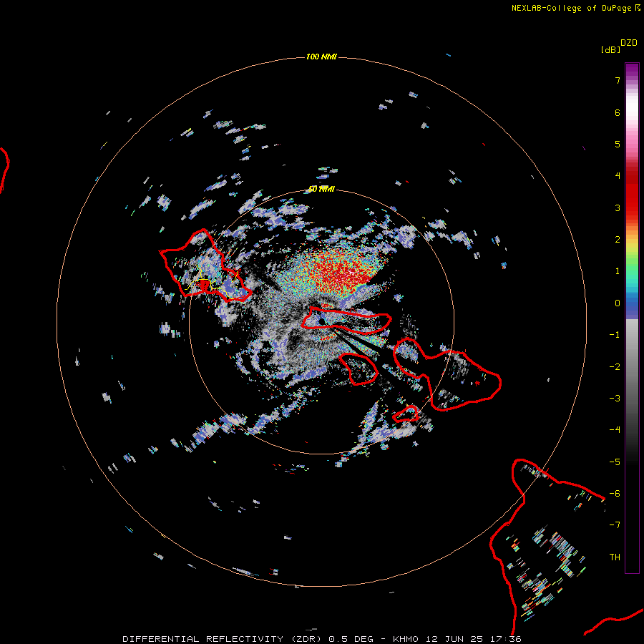The width and height of the screenshot is (644, 644).
Task: Click the 0.5 DEG elevation text
Action: (x=351, y=639)
